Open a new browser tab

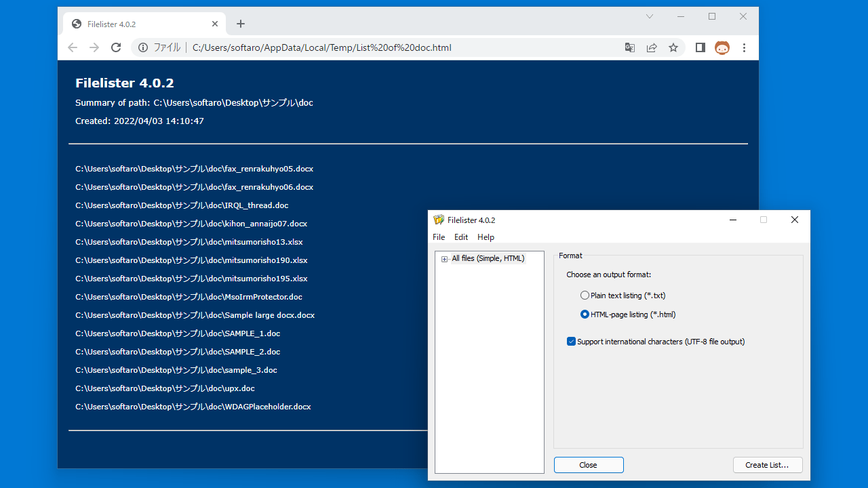(241, 24)
